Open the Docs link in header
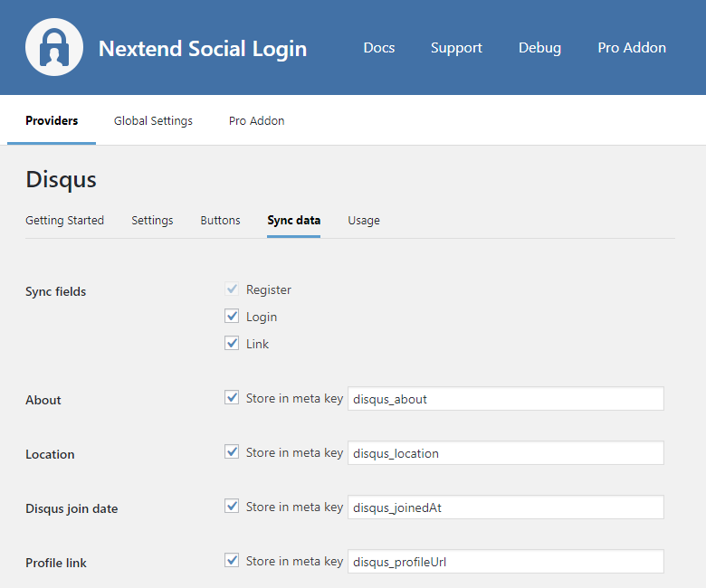 [378, 48]
